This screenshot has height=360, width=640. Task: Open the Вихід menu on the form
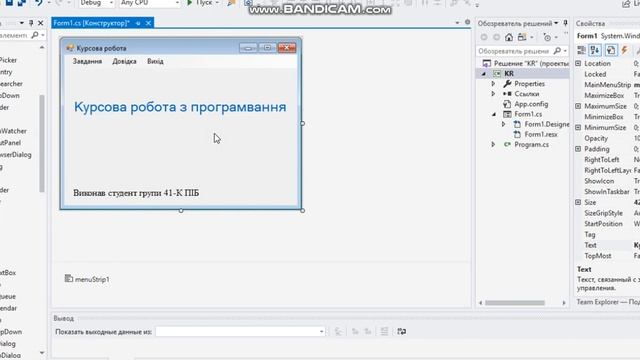155,61
